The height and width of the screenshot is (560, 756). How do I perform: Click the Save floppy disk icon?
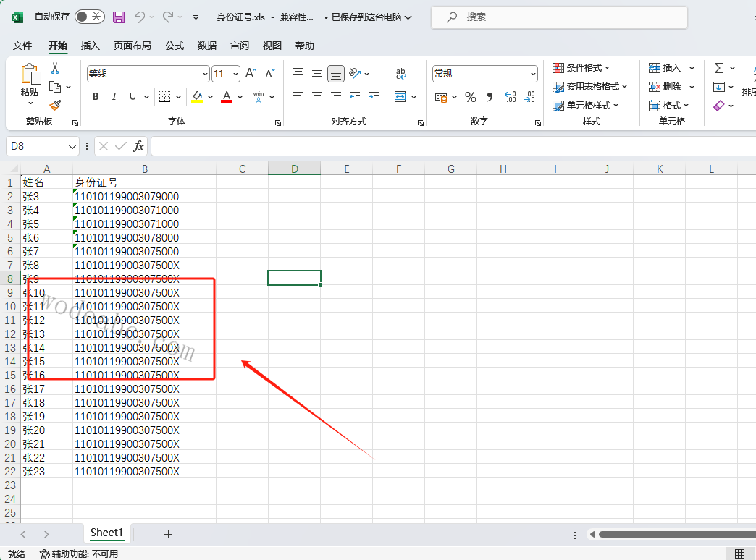pyautogui.click(x=119, y=17)
